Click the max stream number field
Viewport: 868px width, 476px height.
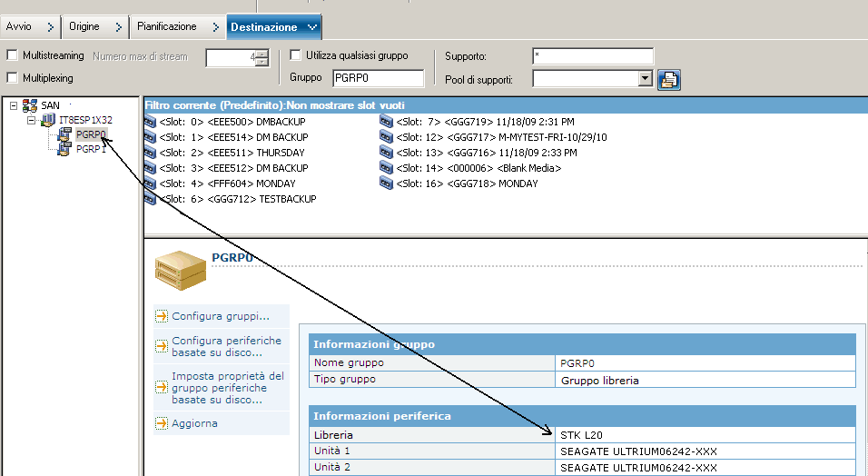[231, 57]
